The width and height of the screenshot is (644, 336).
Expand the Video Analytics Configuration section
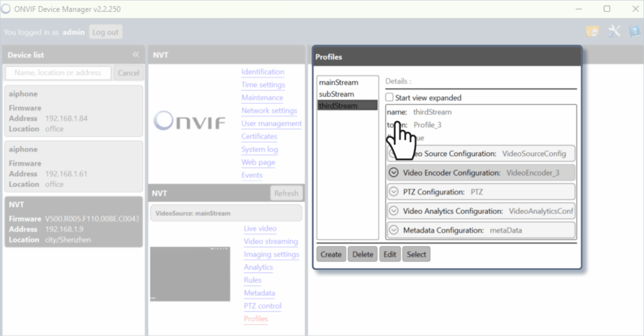394,211
